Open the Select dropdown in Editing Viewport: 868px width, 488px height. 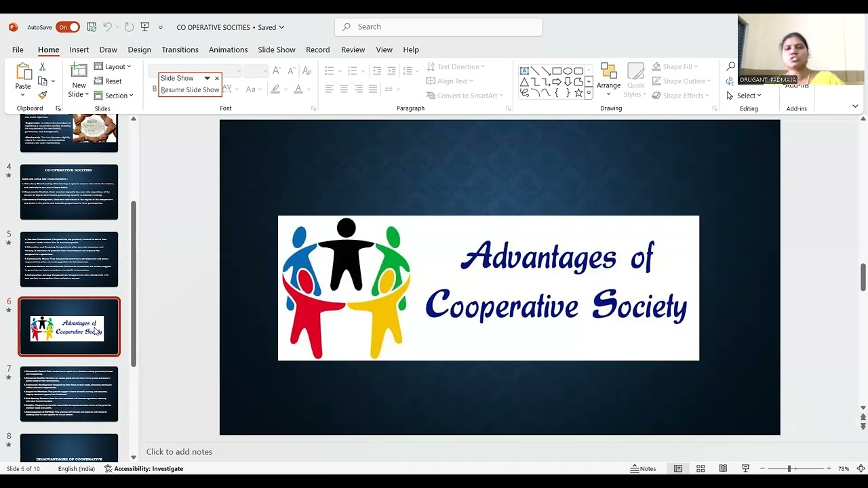coord(744,96)
